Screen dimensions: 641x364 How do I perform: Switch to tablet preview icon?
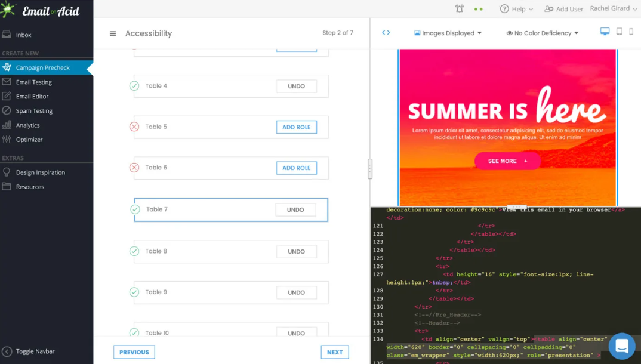620,32
